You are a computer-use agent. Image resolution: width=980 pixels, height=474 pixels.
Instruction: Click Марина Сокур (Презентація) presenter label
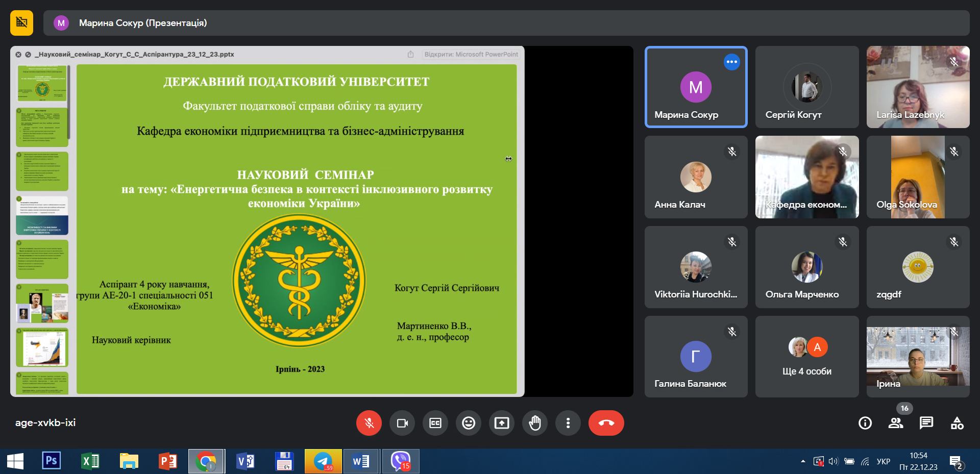click(143, 23)
